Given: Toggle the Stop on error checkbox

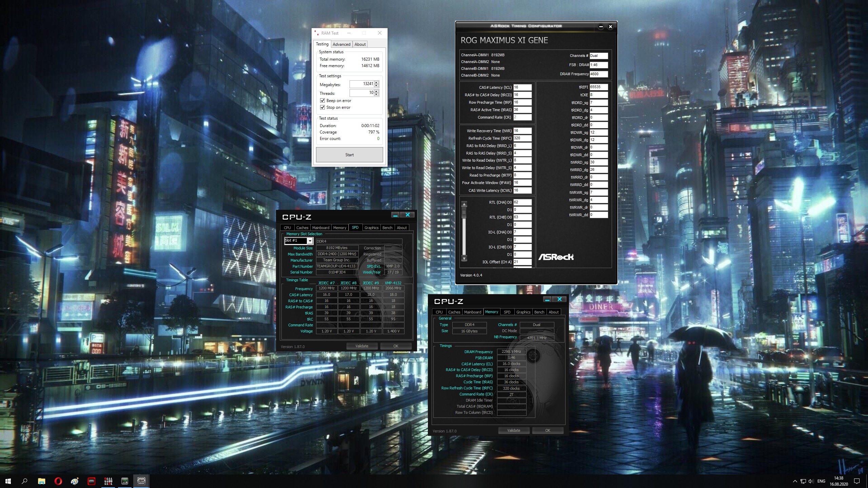Looking at the screenshot, I should click(322, 107).
